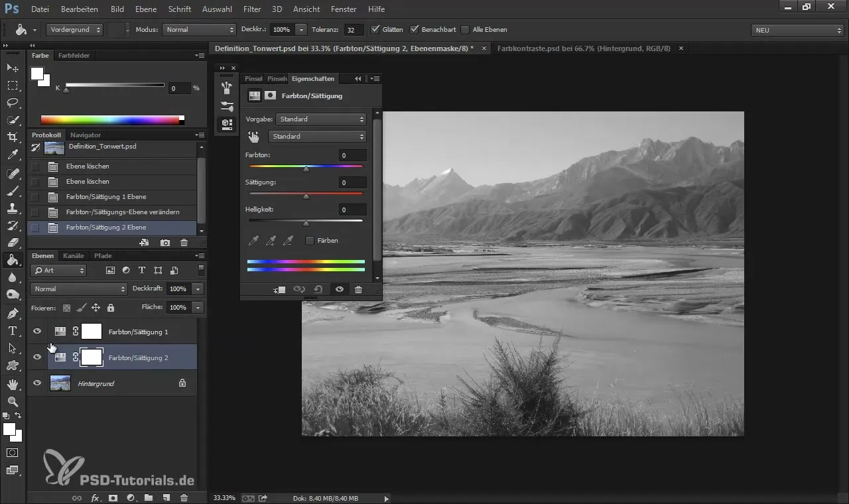Click the Quick Mask mode icon
This screenshot has height=504, width=849.
[13, 453]
